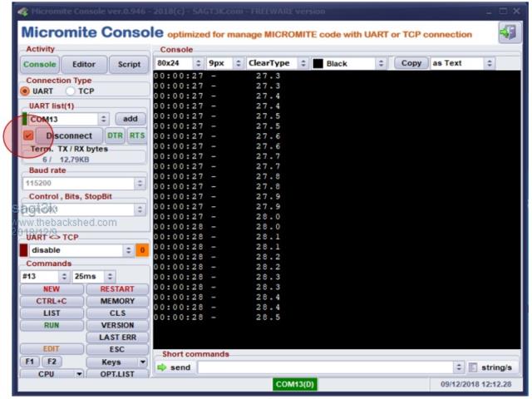
Task: Click the TX/RX bytes counter '6 / 12.79KB'
Action: (66, 160)
